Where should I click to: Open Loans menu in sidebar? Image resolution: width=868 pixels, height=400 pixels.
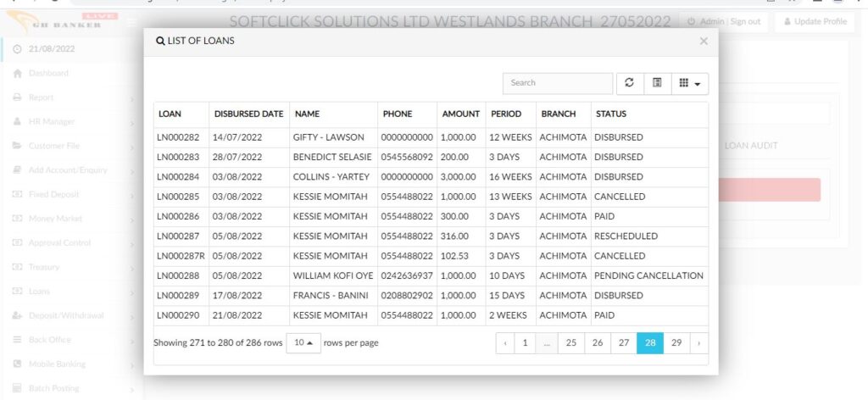[42, 291]
